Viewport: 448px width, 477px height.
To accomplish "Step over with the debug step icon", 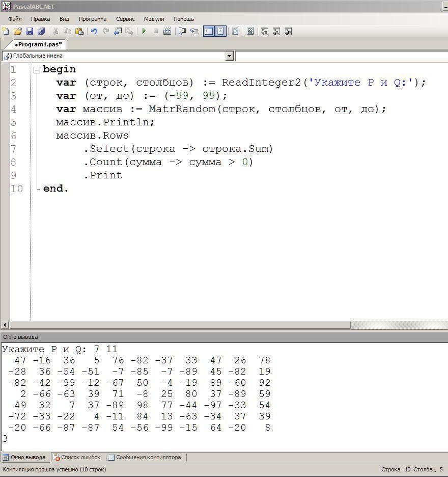I will point(182,31).
